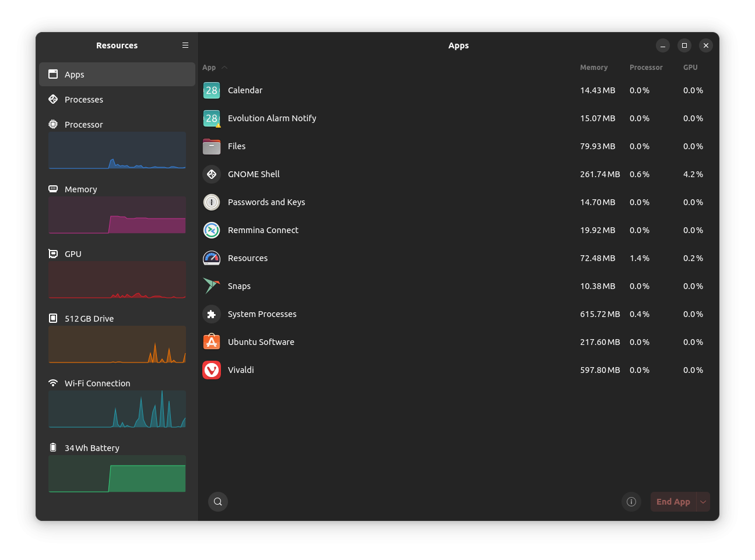Click the Wi-Fi icon in sidebar
Image resolution: width=755 pixels, height=560 pixels.
[x=53, y=383]
